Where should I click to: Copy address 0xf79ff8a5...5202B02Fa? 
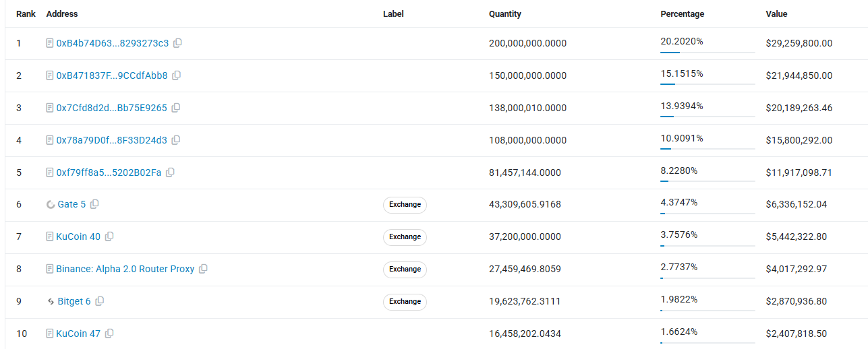point(170,172)
